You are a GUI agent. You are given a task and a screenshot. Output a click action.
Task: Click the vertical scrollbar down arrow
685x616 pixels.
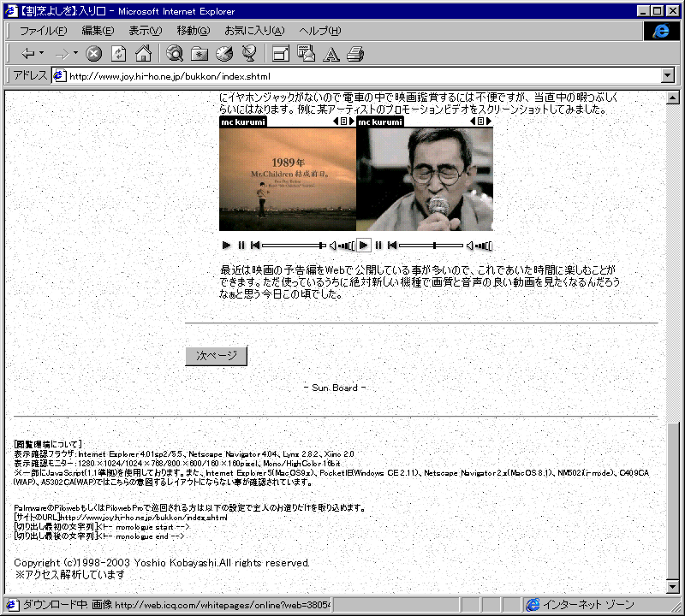[673, 587]
